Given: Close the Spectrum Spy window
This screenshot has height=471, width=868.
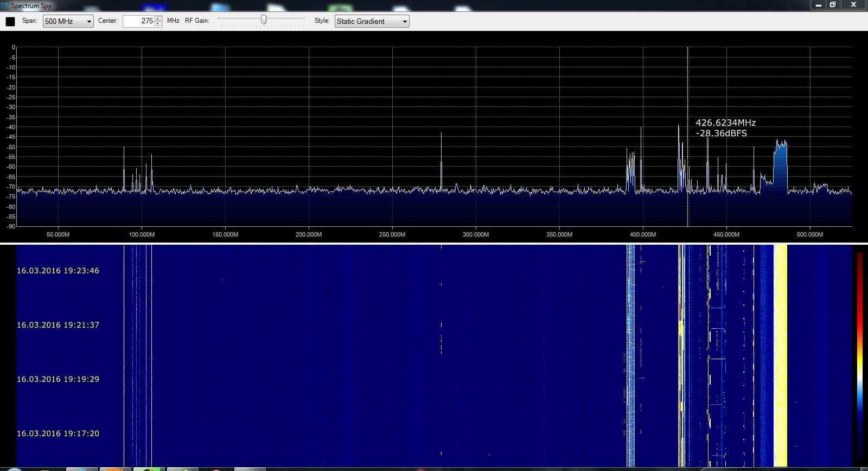Looking at the screenshot, I should (x=854, y=4).
